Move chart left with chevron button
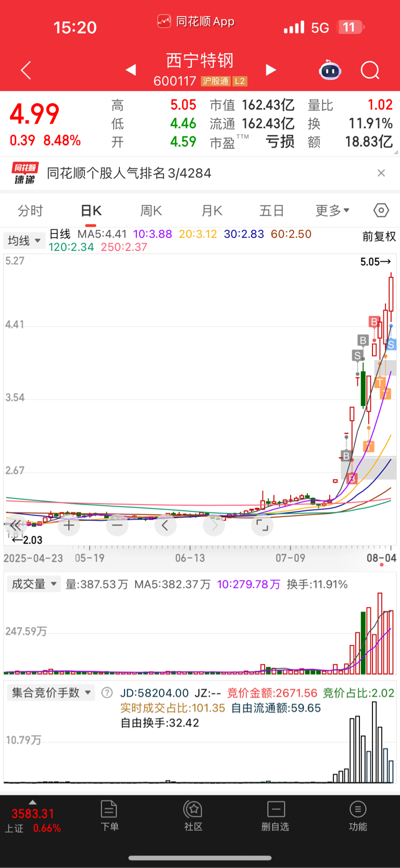400x868 pixels. click(166, 525)
